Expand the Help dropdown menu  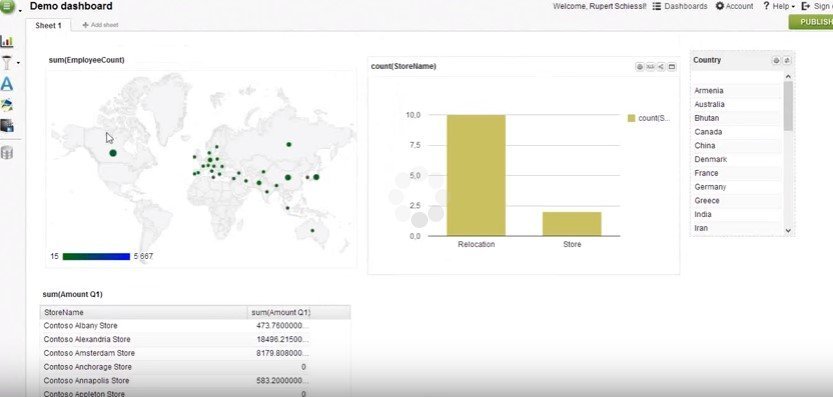[779, 6]
